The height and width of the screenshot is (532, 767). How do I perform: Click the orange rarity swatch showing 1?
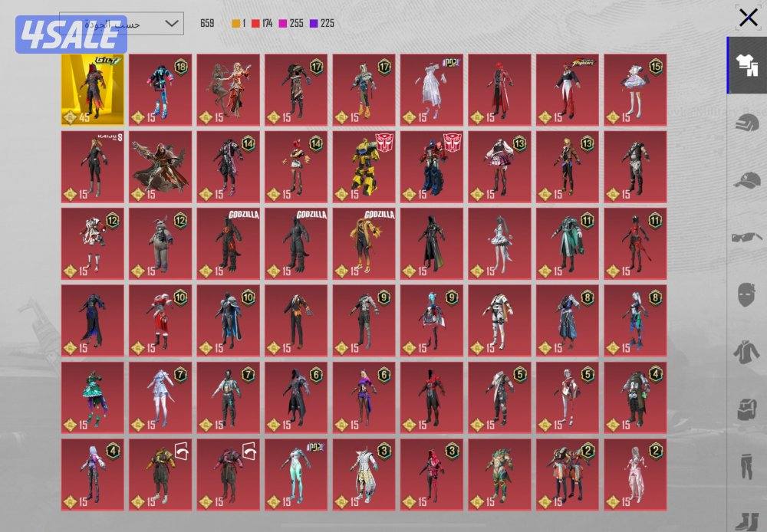tap(236, 24)
